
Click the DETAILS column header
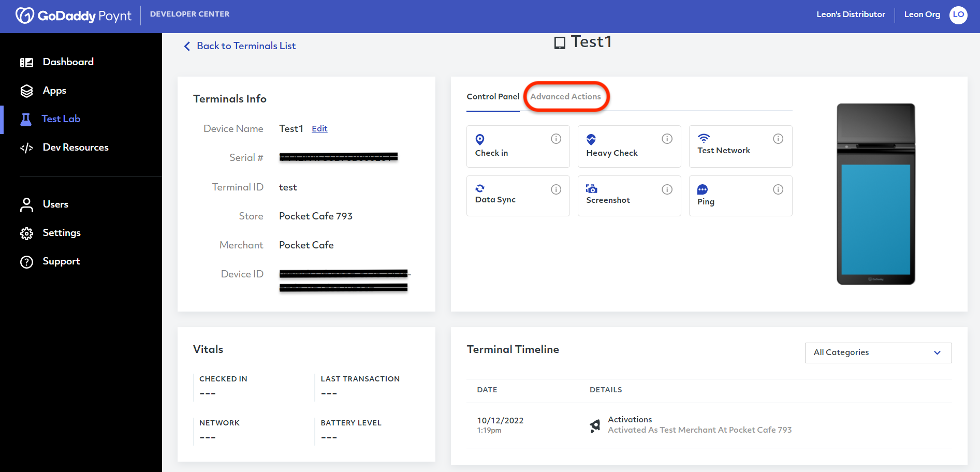coord(606,390)
